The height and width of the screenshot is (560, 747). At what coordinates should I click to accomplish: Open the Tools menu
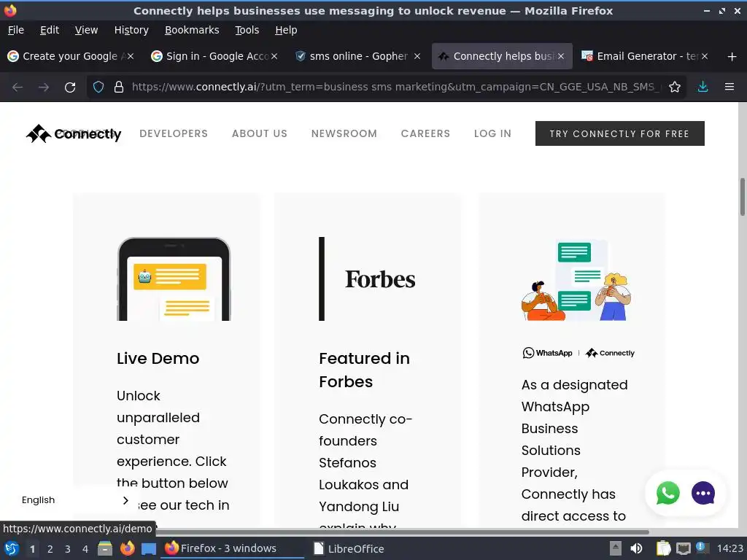[x=247, y=30]
